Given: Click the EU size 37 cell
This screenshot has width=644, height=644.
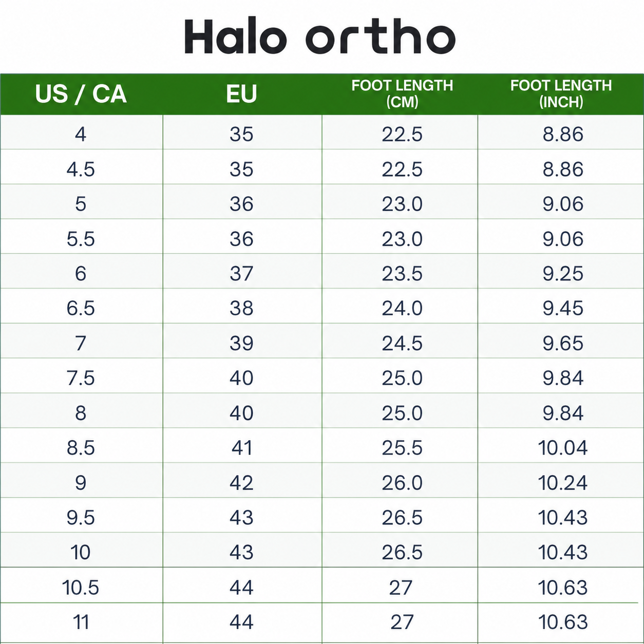Looking at the screenshot, I should pyautogui.click(x=242, y=272).
